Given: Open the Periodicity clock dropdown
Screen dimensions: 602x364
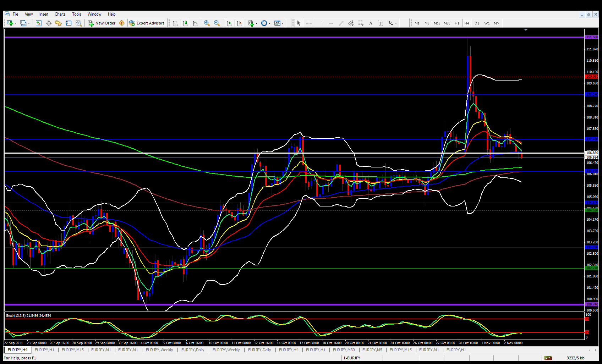Looking at the screenshot, I should (266, 23).
